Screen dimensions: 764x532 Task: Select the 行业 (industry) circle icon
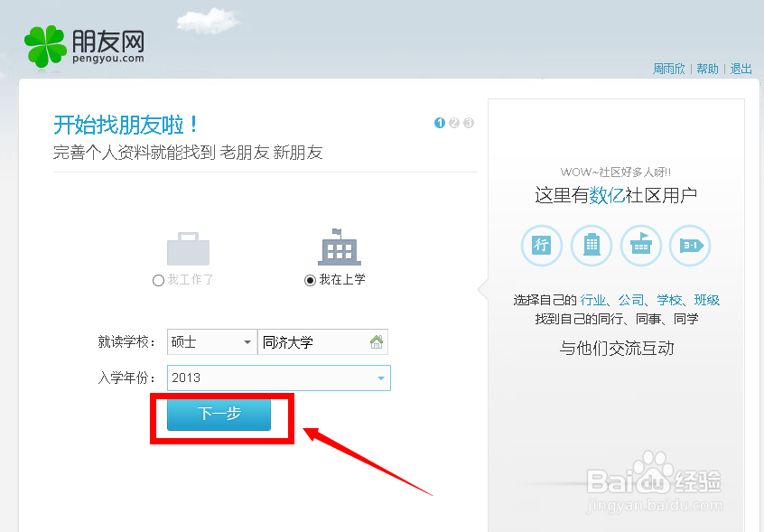tap(542, 246)
